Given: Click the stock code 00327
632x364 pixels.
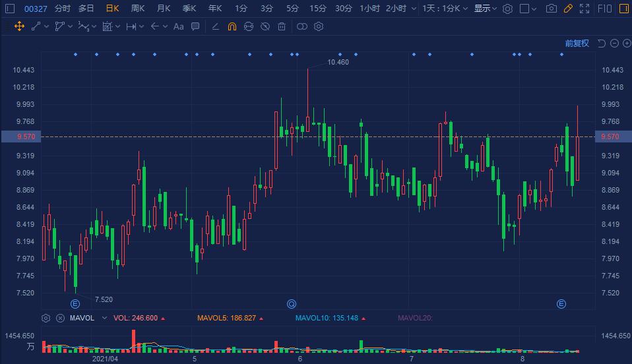Looking at the screenshot, I should click(x=36, y=9).
